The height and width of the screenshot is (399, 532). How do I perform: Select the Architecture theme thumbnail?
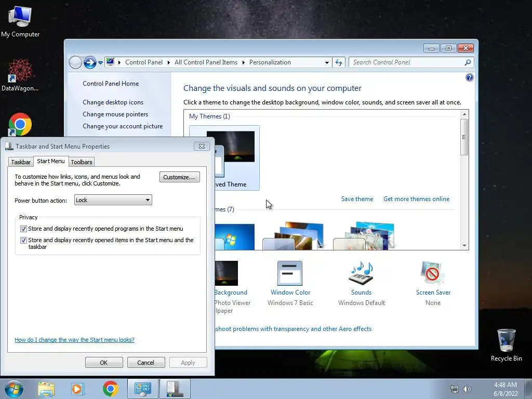tap(293, 236)
